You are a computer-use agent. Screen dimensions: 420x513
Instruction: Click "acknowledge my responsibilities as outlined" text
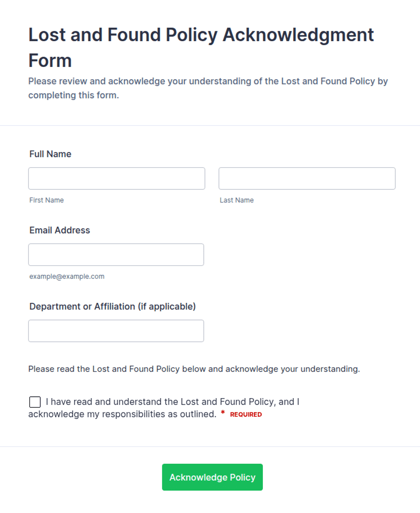click(122, 414)
